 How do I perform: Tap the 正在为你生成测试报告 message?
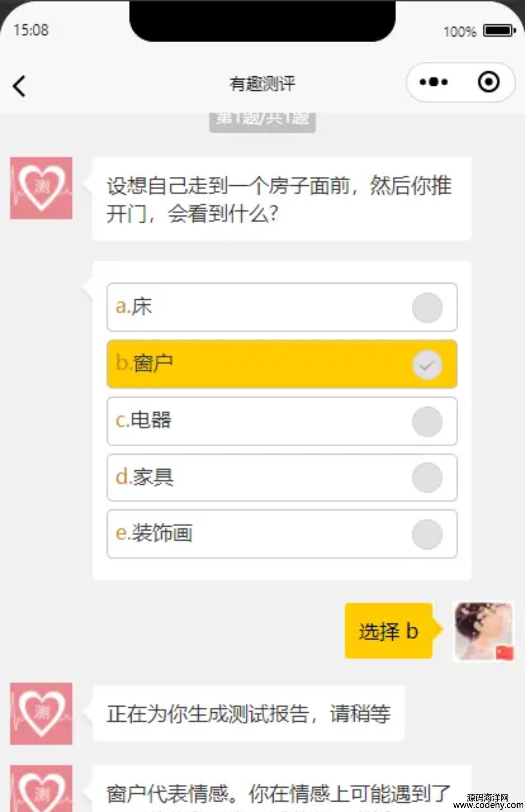point(248,713)
